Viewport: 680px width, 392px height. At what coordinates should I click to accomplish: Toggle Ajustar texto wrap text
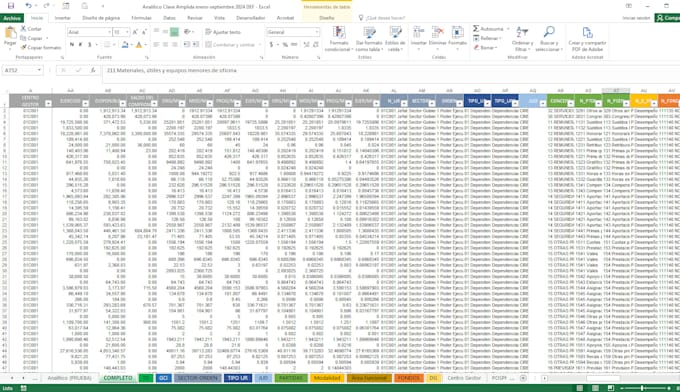coord(223,32)
